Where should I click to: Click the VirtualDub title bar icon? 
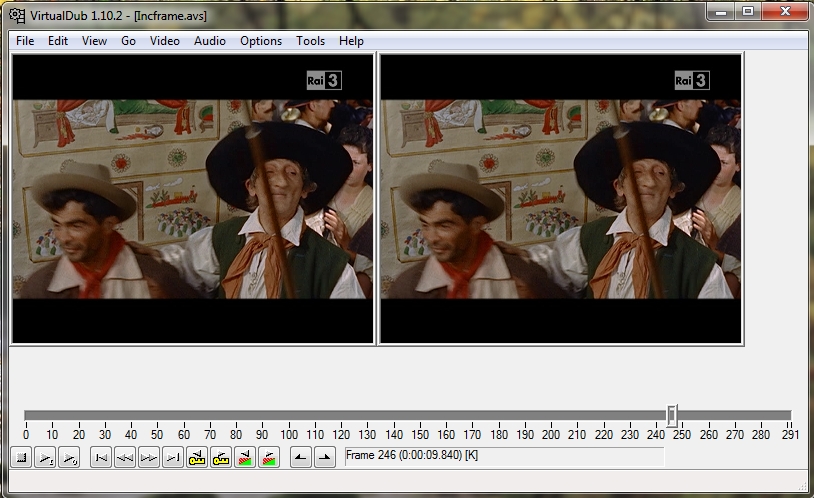[x=17, y=16]
